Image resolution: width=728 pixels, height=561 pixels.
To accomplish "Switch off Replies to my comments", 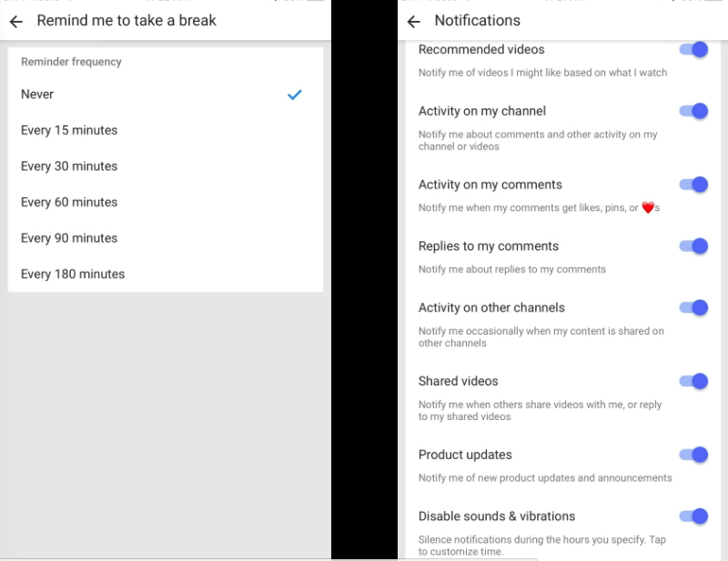I will click(693, 245).
